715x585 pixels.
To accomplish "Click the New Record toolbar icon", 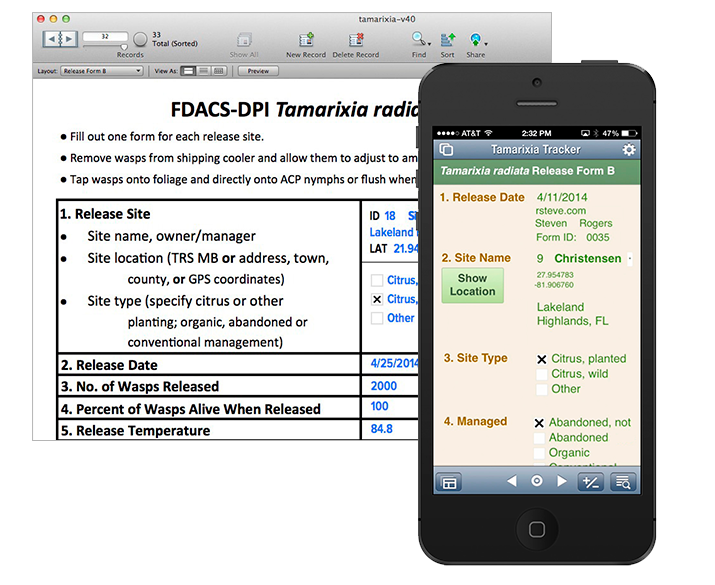I will point(306,40).
